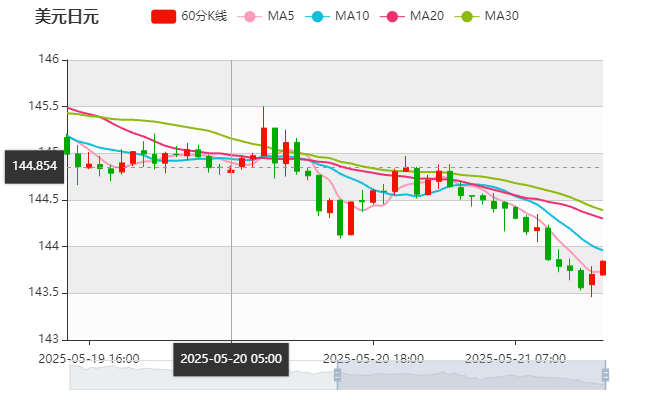Image resolution: width=670 pixels, height=400 pixels.
Task: Click the dark unselected area of the zoom bar
Action: (x=200, y=376)
